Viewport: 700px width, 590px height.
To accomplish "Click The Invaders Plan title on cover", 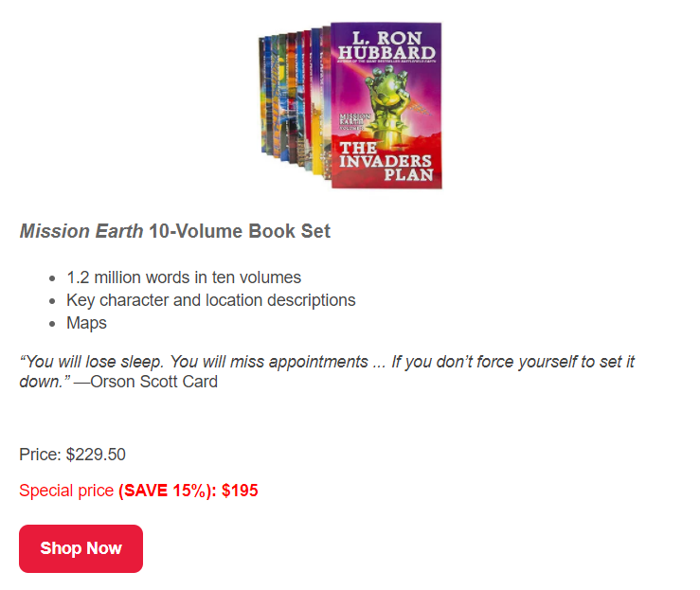I will click(386, 161).
